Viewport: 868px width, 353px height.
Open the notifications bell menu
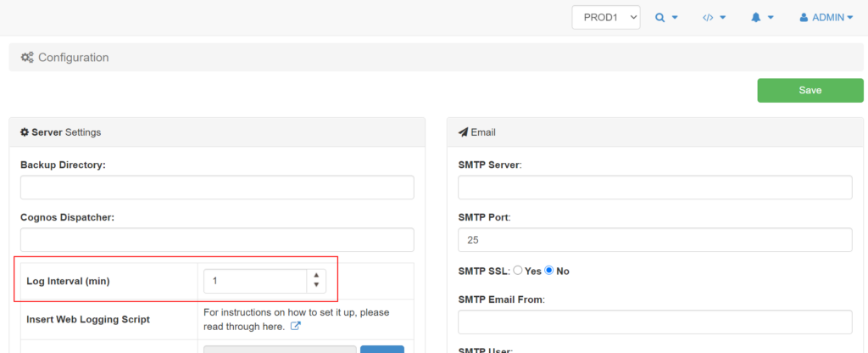(x=762, y=18)
